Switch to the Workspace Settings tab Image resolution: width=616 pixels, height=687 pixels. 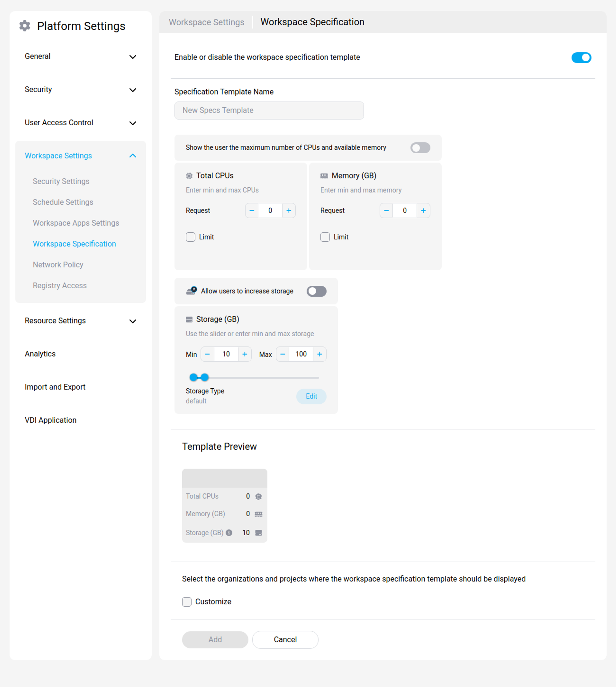coord(206,22)
